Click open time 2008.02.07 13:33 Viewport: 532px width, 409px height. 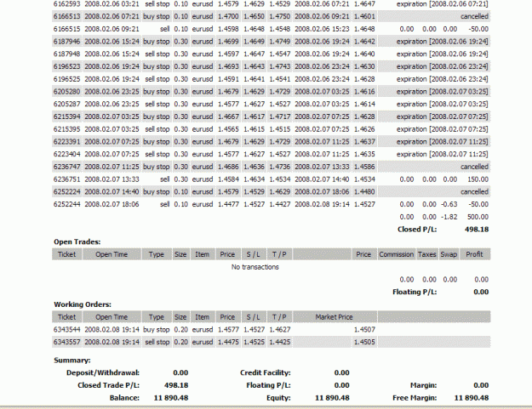pos(112,179)
